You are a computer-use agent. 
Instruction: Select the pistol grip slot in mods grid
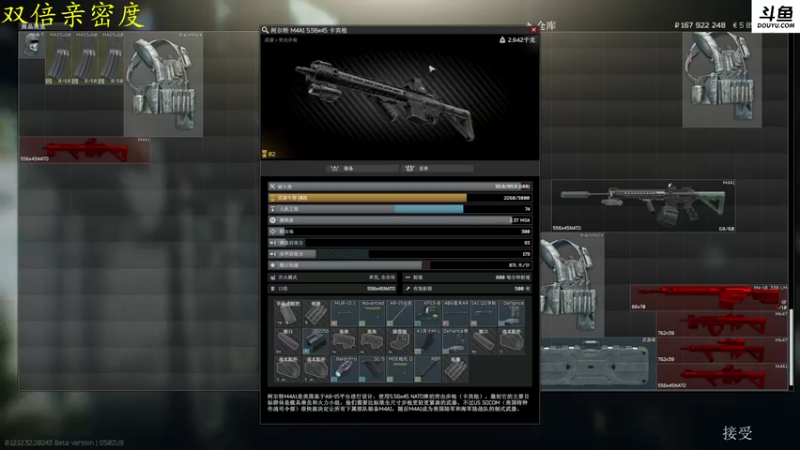tap(288, 313)
